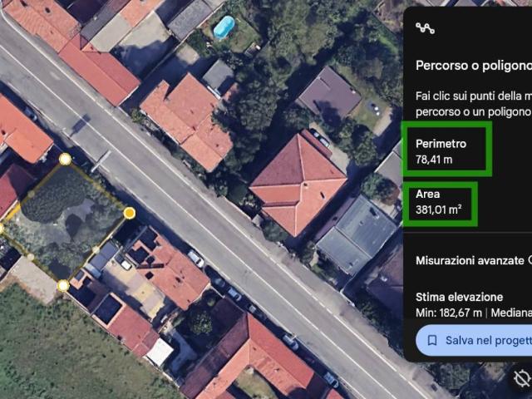Click the measure path icon atop the panel
Viewport: 532px width, 399px height.
click(426, 28)
